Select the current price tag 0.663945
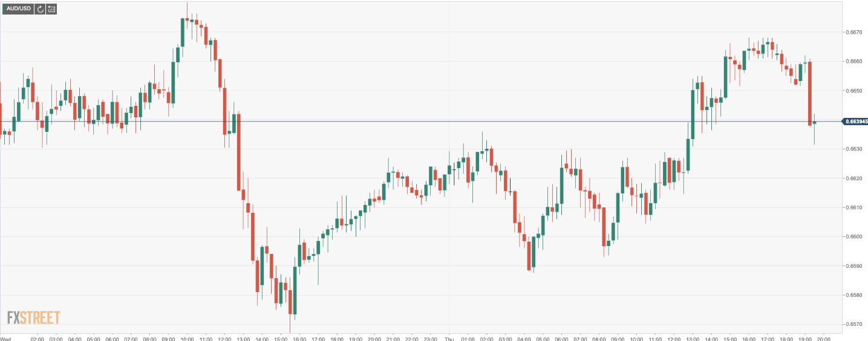The width and height of the screenshot is (868, 341). pyautogui.click(x=855, y=122)
